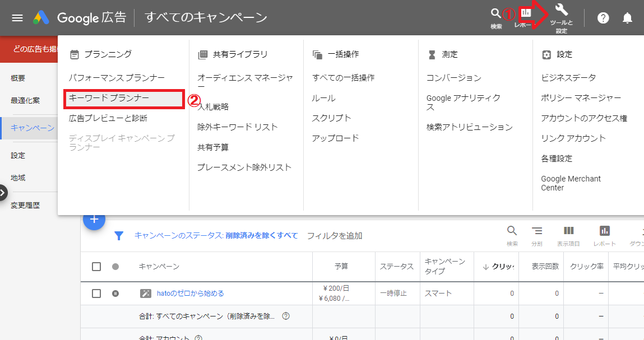
Task: Sort by the キャンペーン name column header
Action: click(x=159, y=267)
